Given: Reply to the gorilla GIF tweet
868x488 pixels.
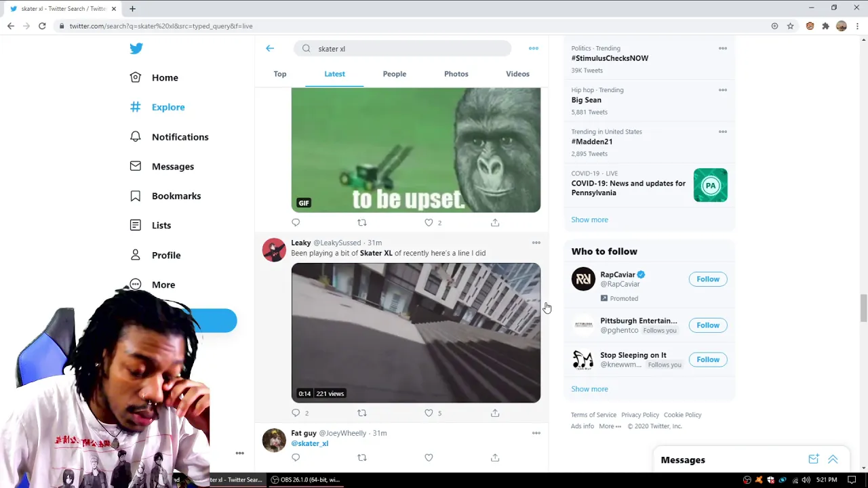Looking at the screenshot, I should coord(296,222).
